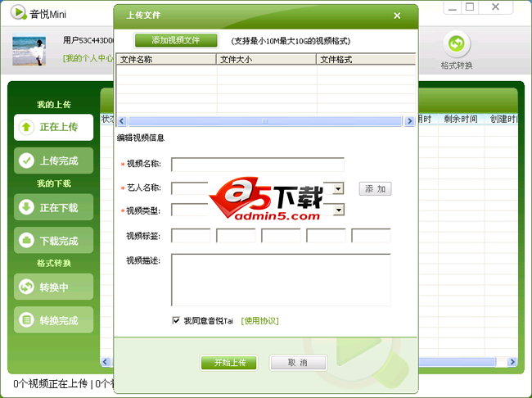Click 开始上传 button
Viewport: 532px width, 398px height.
[229, 363]
